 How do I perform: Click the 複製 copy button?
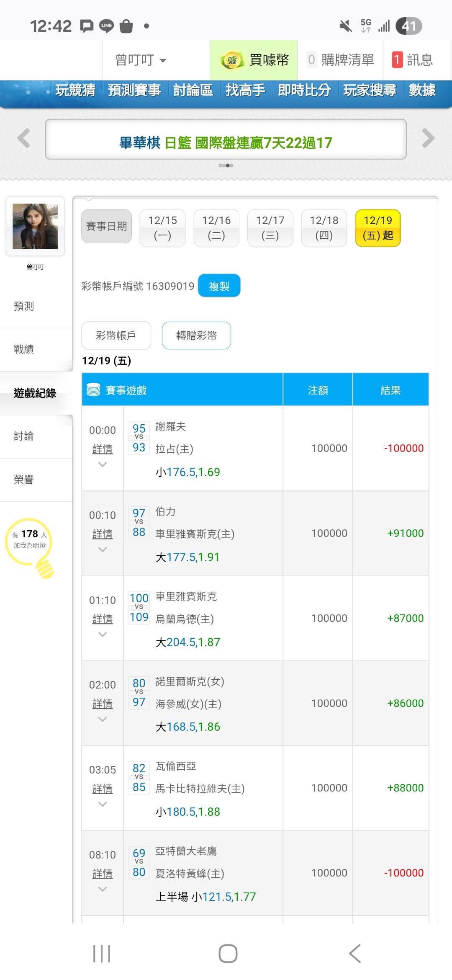tap(219, 286)
